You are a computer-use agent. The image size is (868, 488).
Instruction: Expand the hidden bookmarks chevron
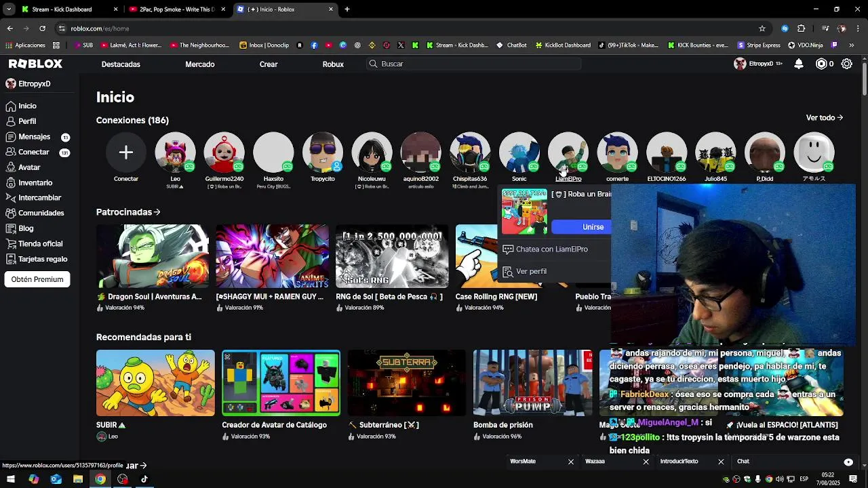(x=852, y=45)
